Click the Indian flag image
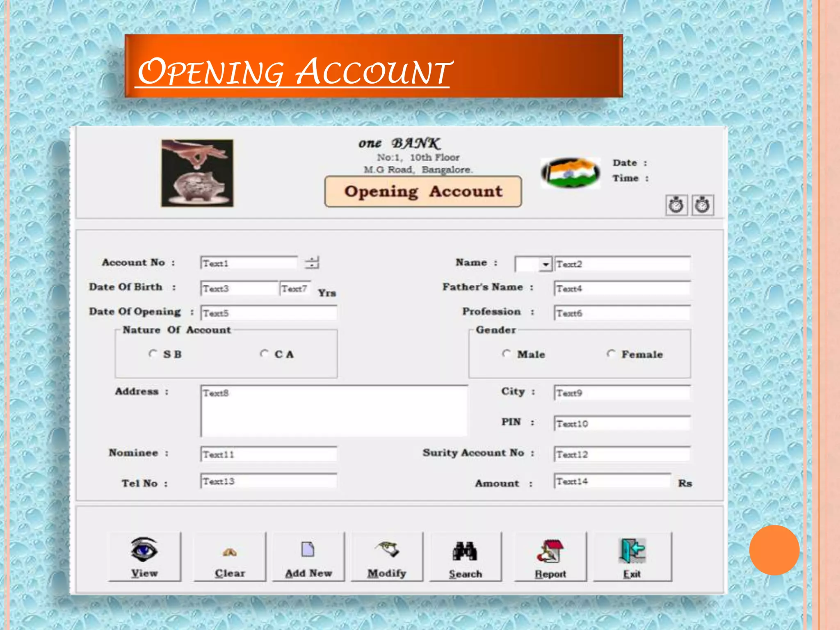The width and height of the screenshot is (840, 630). click(x=571, y=173)
